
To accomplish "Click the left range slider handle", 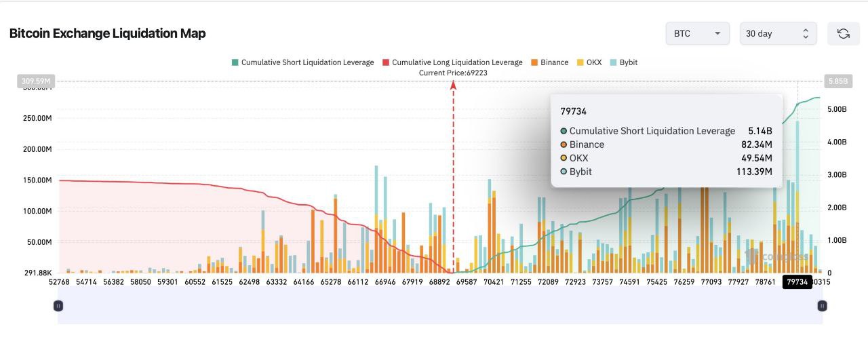I will 58,306.
